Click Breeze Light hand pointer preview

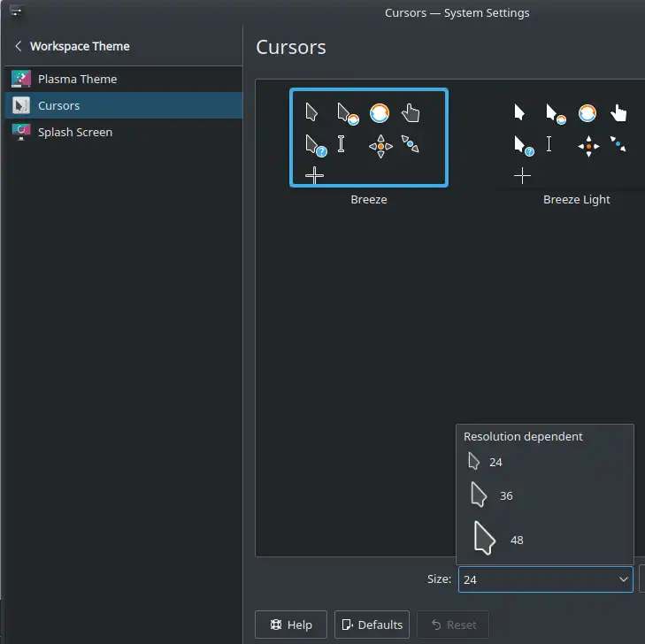click(618, 113)
